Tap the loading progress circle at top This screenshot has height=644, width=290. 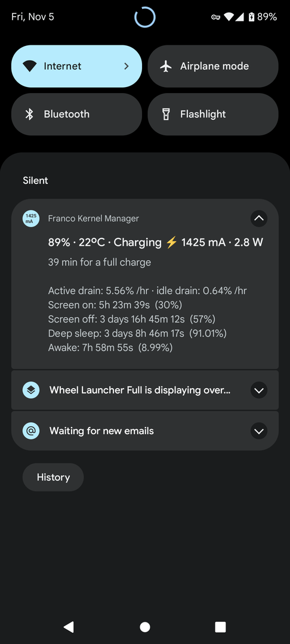[145, 17]
